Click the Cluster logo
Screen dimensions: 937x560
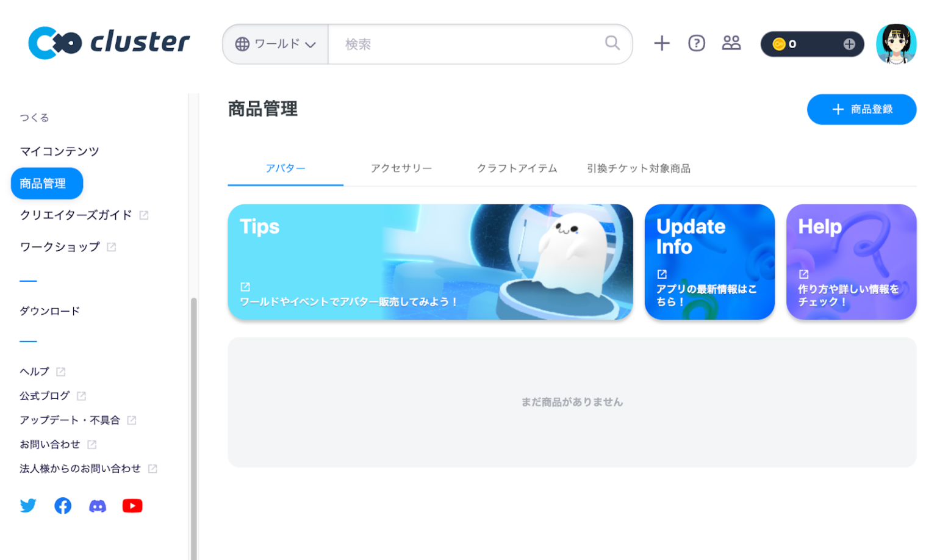(x=109, y=43)
